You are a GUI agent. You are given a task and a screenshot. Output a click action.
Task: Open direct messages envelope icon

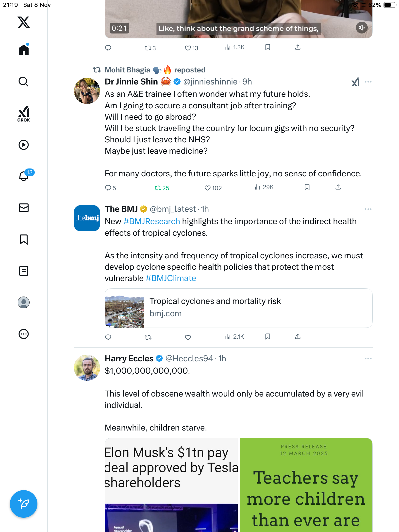[x=24, y=208]
